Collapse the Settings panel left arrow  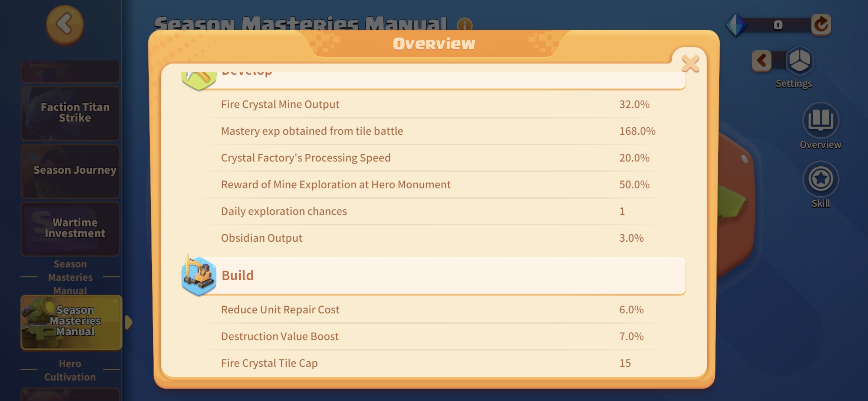coord(762,61)
